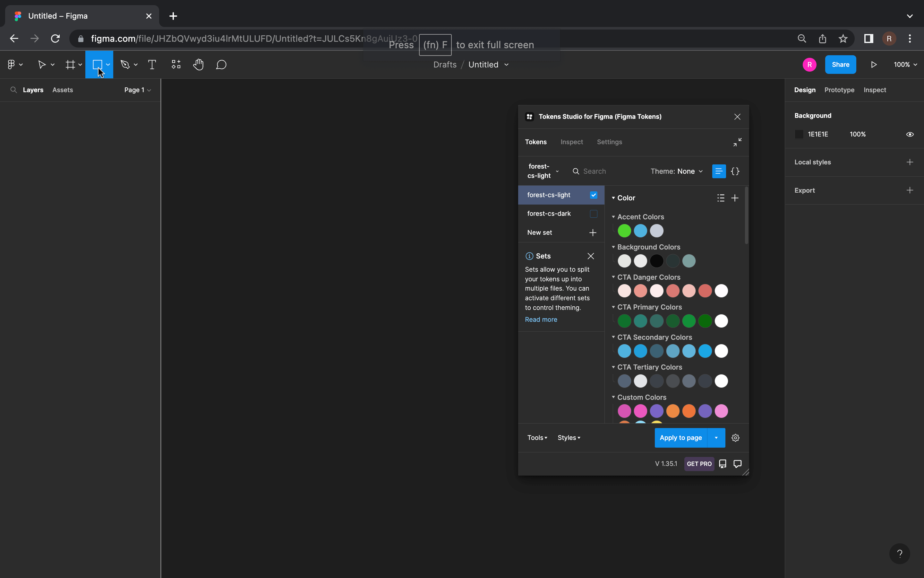924x578 pixels.
Task: Switch to JSON view braces icon
Action: (x=735, y=171)
